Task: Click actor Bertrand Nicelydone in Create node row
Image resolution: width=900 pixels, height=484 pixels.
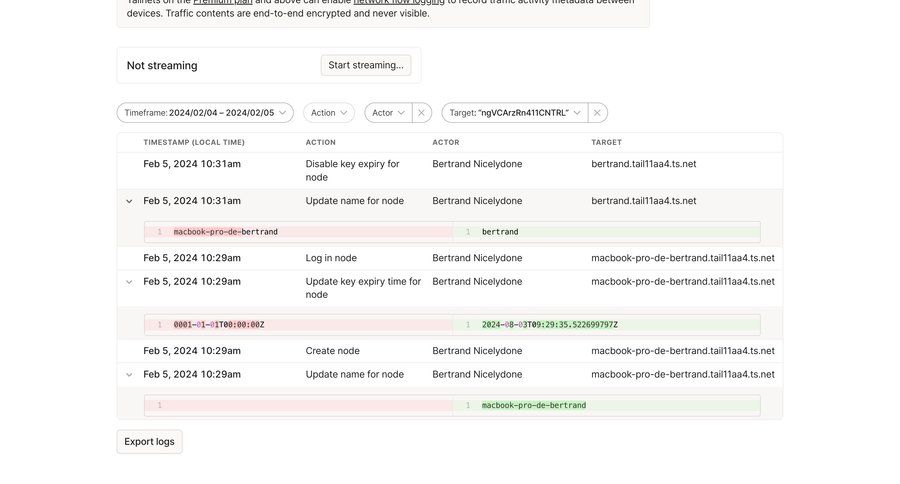Action: pyautogui.click(x=477, y=351)
